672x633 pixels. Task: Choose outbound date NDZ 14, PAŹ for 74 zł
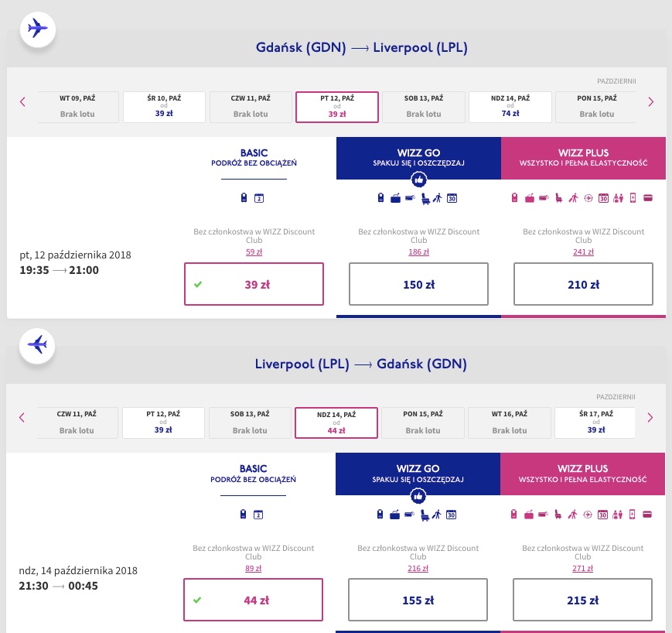[510, 107]
